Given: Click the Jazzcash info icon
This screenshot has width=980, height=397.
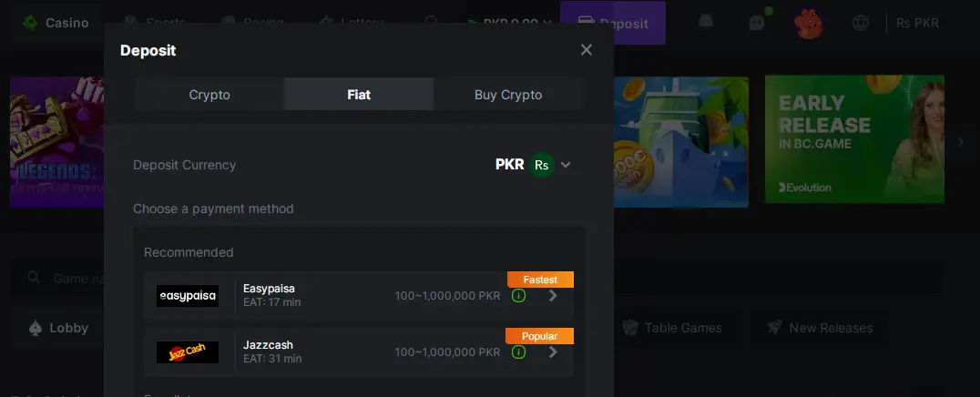Looking at the screenshot, I should [x=518, y=352].
